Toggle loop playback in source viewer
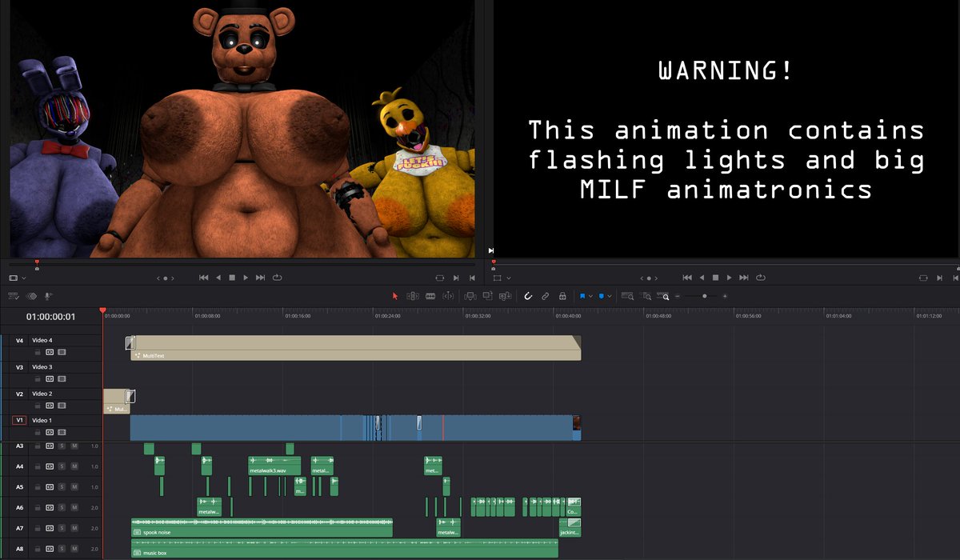960x560 pixels. 278,278
